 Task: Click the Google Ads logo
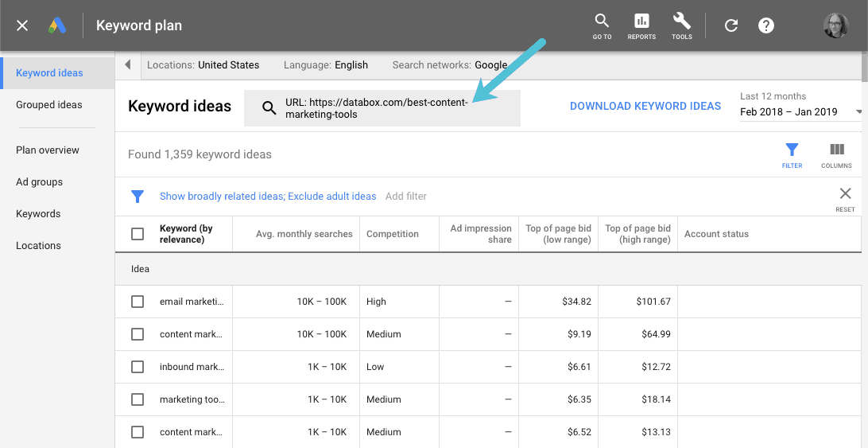(57, 25)
